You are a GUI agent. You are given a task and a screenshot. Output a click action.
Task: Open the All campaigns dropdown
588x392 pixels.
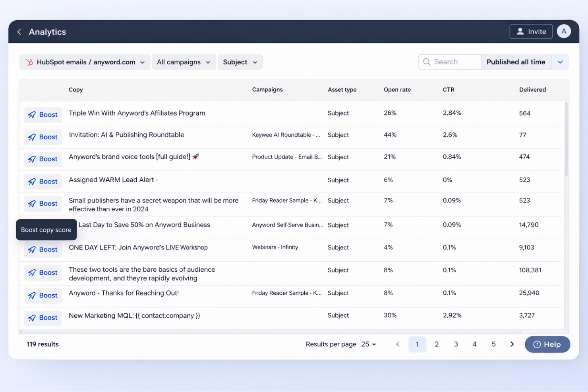(x=184, y=62)
